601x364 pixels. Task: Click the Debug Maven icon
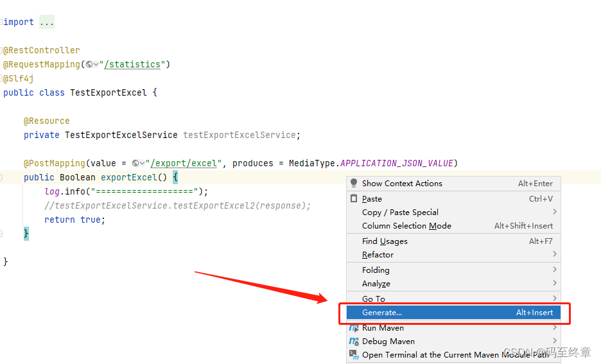click(354, 341)
